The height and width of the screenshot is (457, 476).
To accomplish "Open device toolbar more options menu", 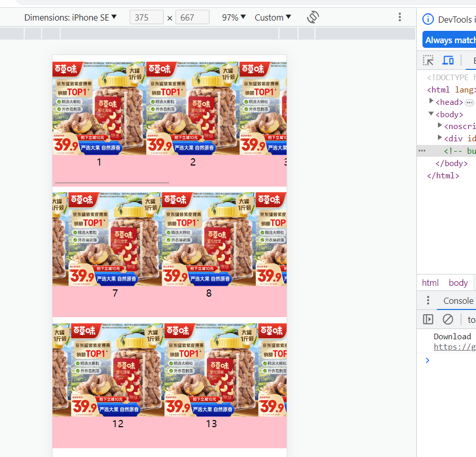I will pyautogui.click(x=400, y=17).
